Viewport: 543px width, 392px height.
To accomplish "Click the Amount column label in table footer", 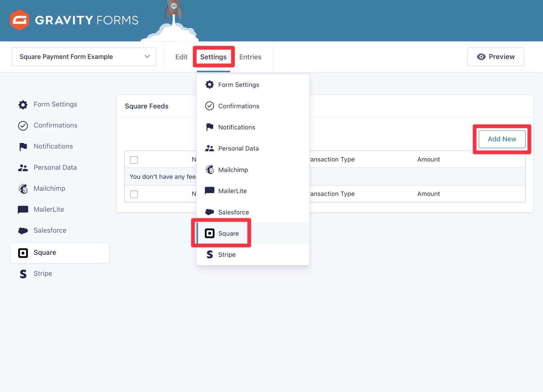I will point(429,194).
